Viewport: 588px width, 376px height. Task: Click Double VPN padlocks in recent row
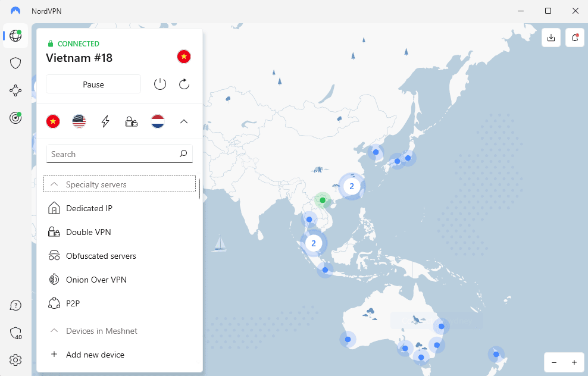click(x=132, y=121)
